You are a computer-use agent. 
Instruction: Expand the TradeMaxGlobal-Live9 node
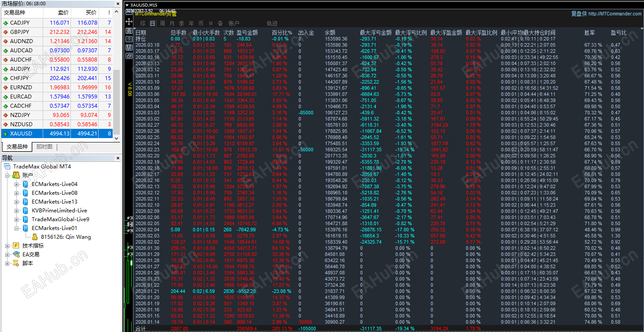pos(17,219)
